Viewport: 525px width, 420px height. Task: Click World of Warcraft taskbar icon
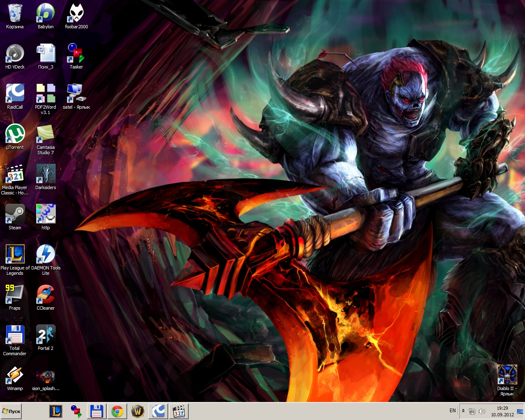(138, 411)
